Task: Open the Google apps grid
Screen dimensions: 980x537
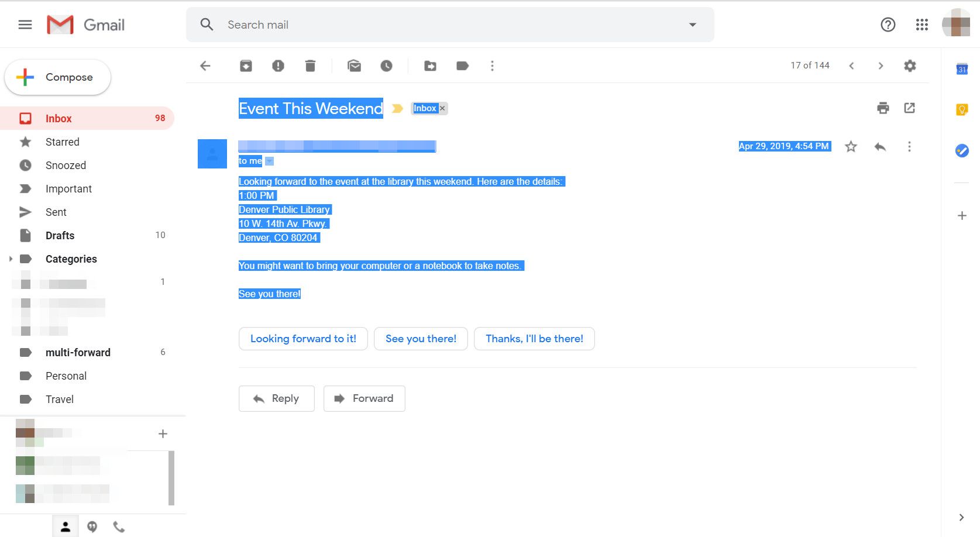Action: tap(922, 25)
